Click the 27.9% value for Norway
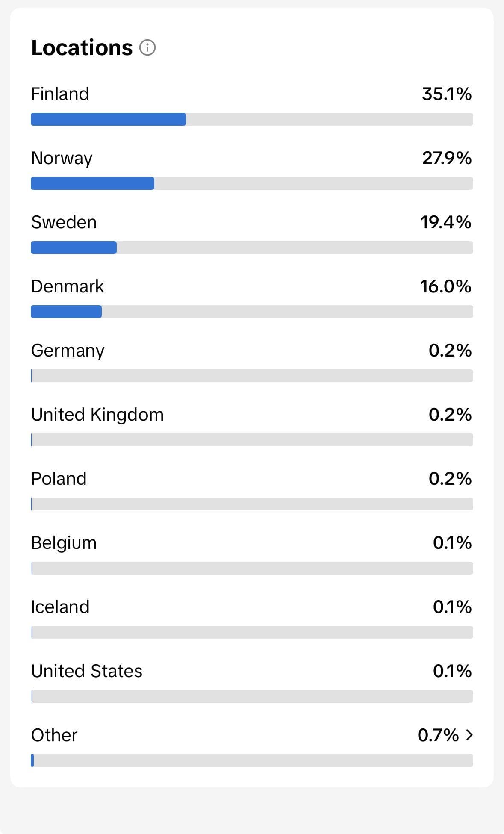This screenshot has width=504, height=834. 447,158
